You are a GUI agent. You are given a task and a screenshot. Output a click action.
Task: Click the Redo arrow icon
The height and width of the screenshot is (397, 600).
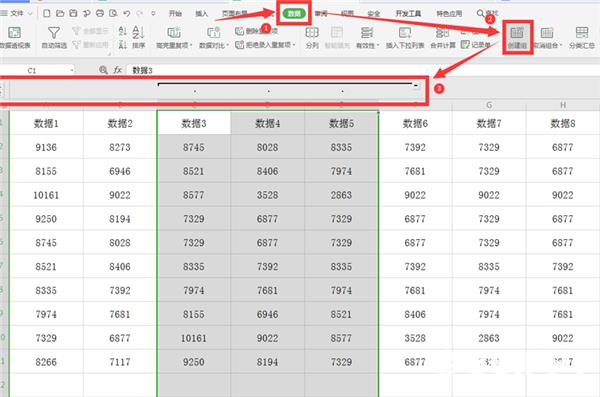pos(140,14)
